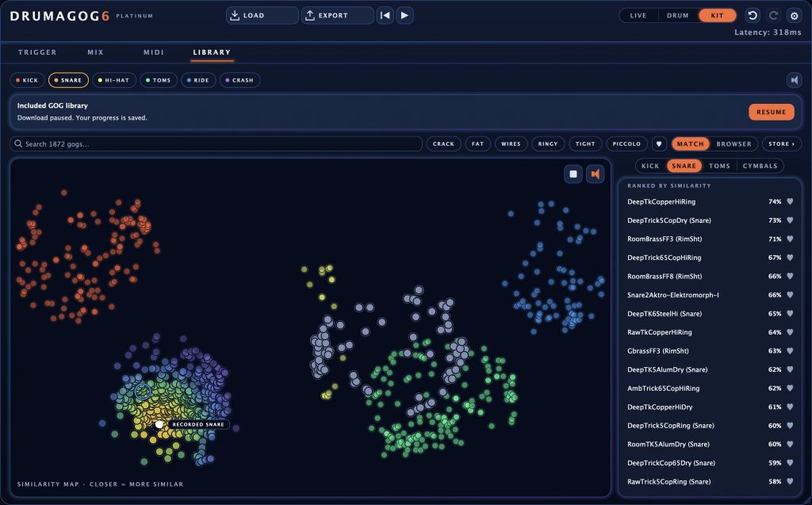
Task: Start playback with the play icon
Action: pos(404,16)
